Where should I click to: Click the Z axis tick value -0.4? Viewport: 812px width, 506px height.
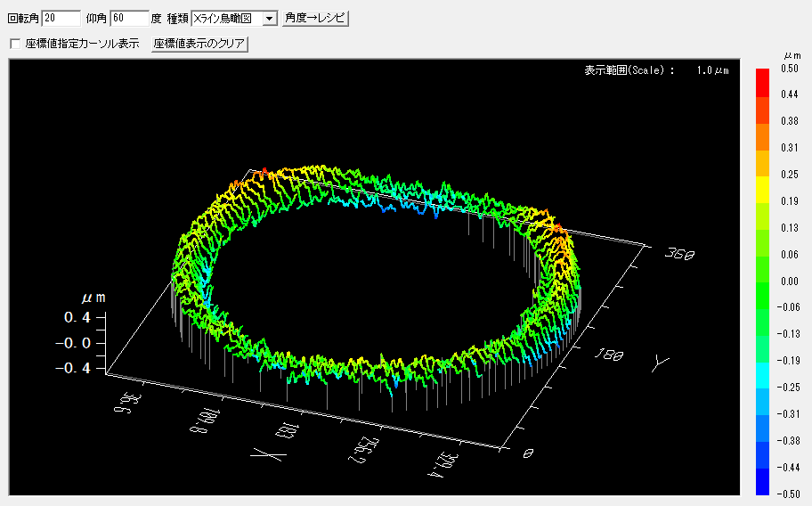72,368
